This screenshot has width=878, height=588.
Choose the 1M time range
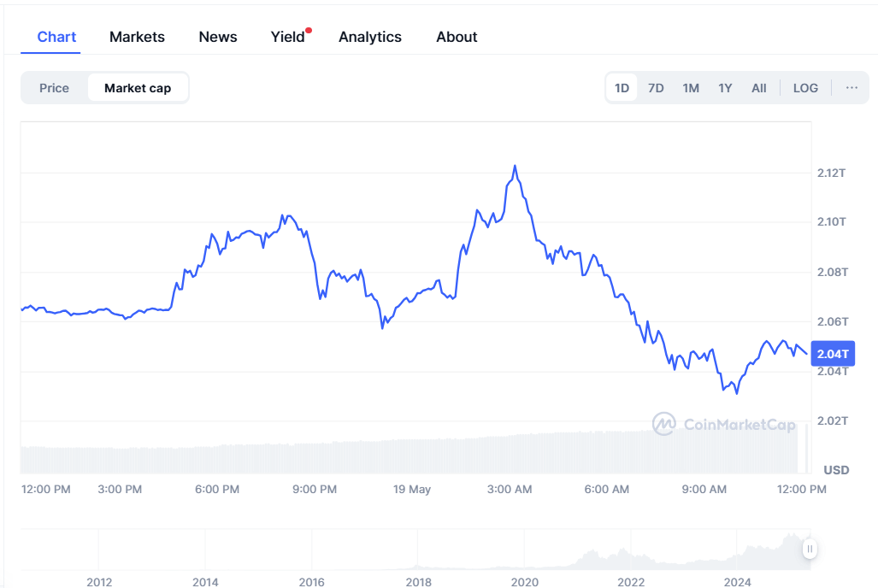691,88
